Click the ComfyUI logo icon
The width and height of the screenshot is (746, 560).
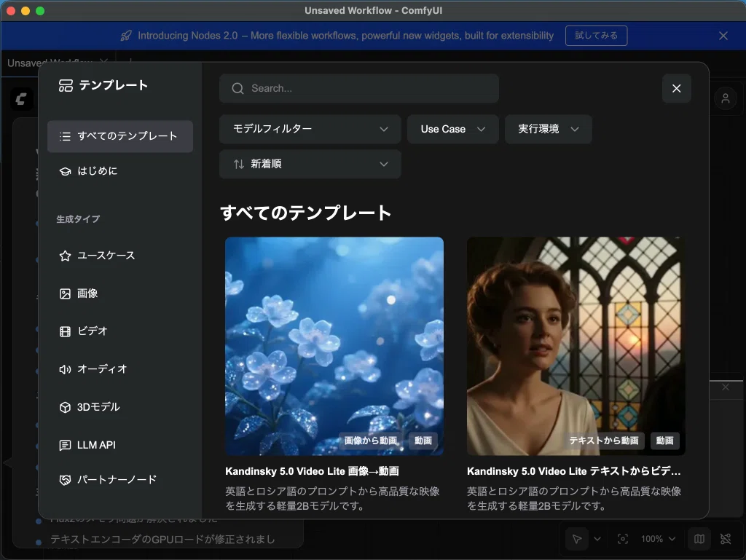coord(21,99)
